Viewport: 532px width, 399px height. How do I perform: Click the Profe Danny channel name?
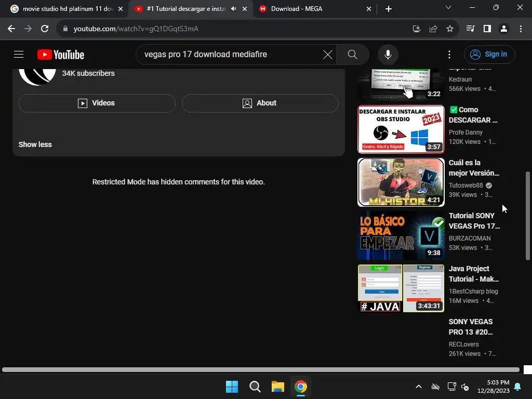pos(465,132)
